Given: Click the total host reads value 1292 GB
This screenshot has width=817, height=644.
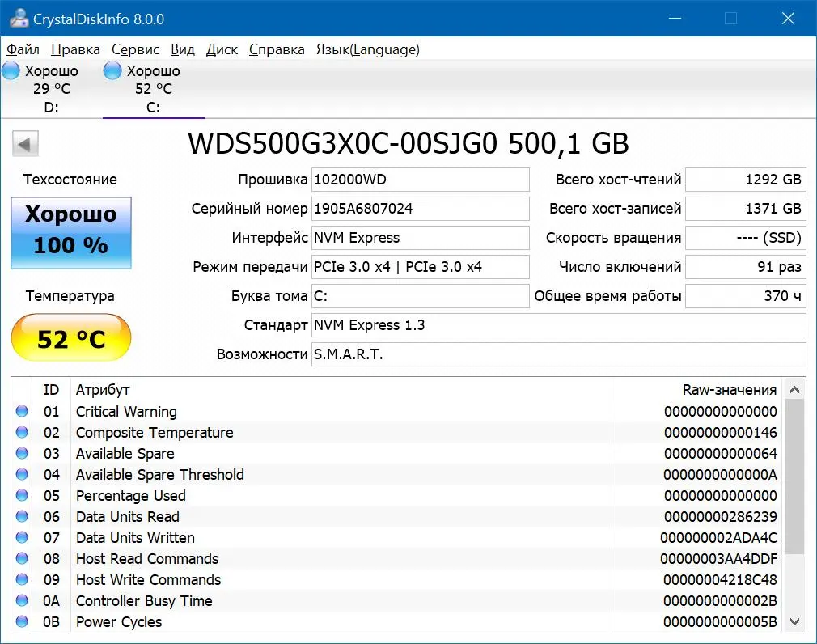Looking at the screenshot, I should click(x=746, y=180).
